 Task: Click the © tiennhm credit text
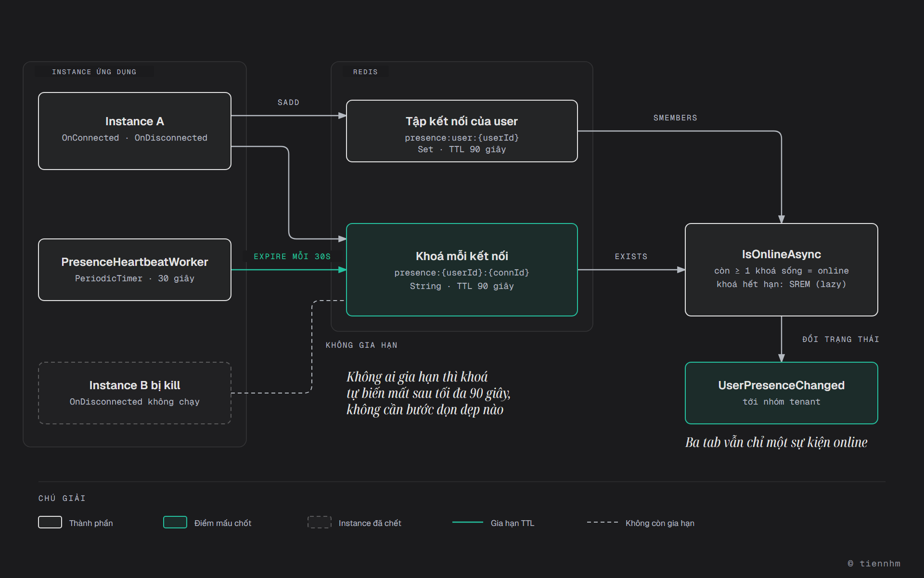874,564
